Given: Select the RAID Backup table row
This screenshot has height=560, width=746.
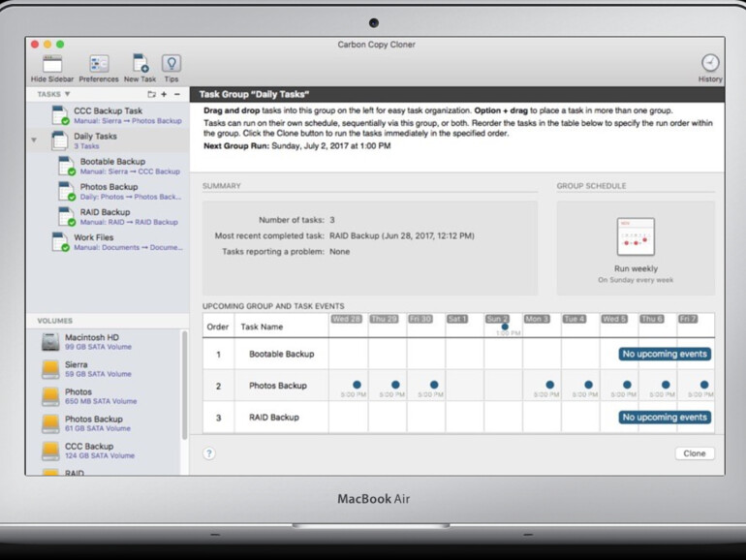Looking at the screenshot, I should (458, 418).
